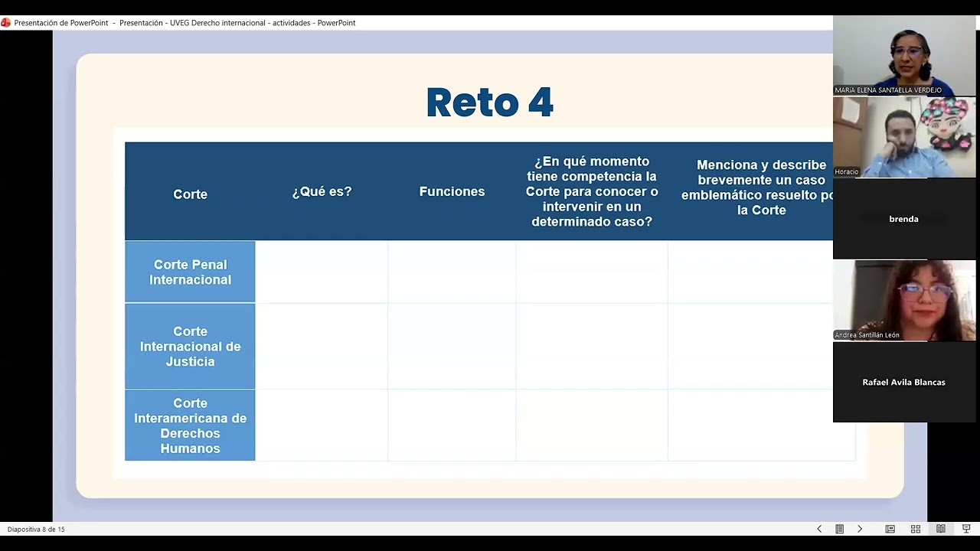The image size is (980, 551).
Task: Click 'Corte Penal Internacional' row label
Action: tap(190, 272)
